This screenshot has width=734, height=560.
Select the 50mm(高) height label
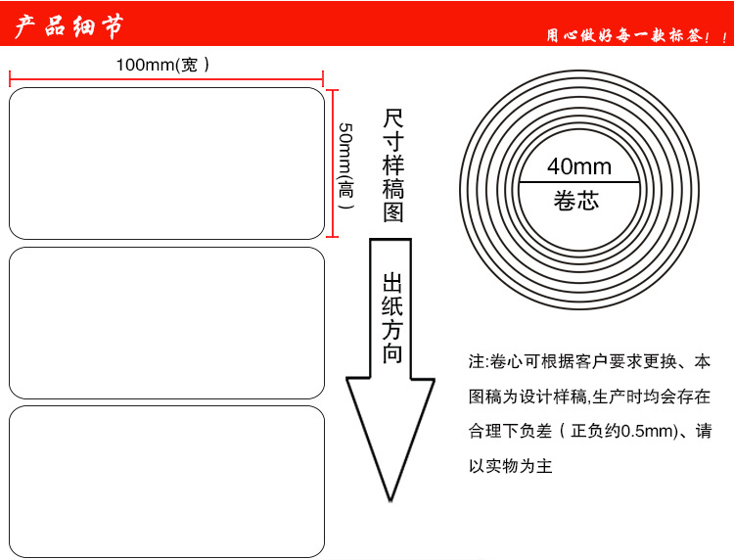tap(345, 162)
